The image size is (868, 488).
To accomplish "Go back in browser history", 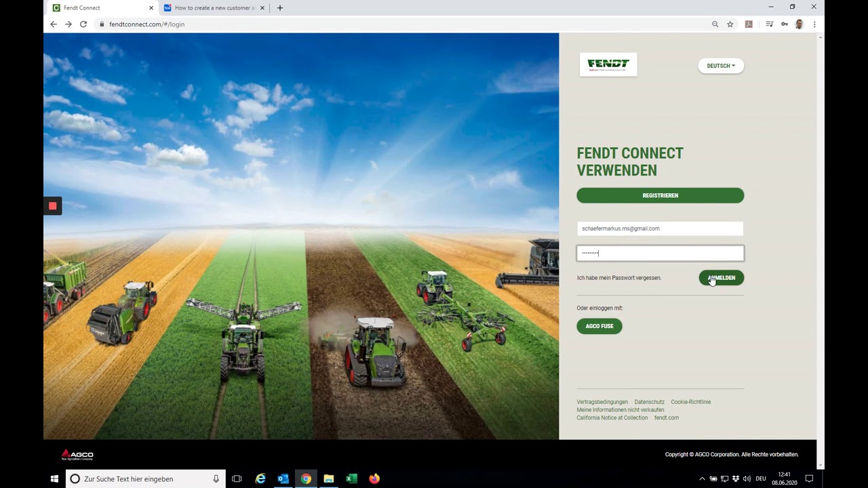I will [x=54, y=24].
